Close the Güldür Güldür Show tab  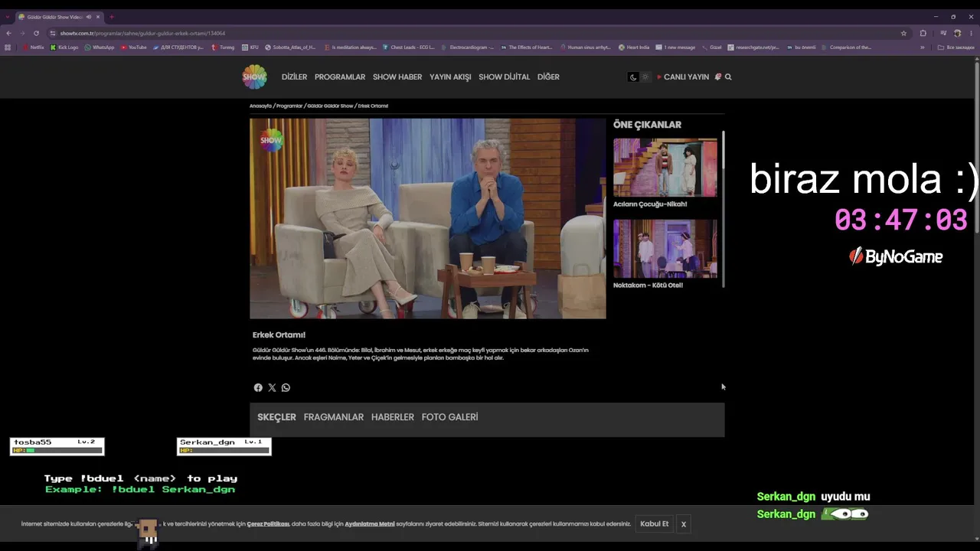pos(98,17)
